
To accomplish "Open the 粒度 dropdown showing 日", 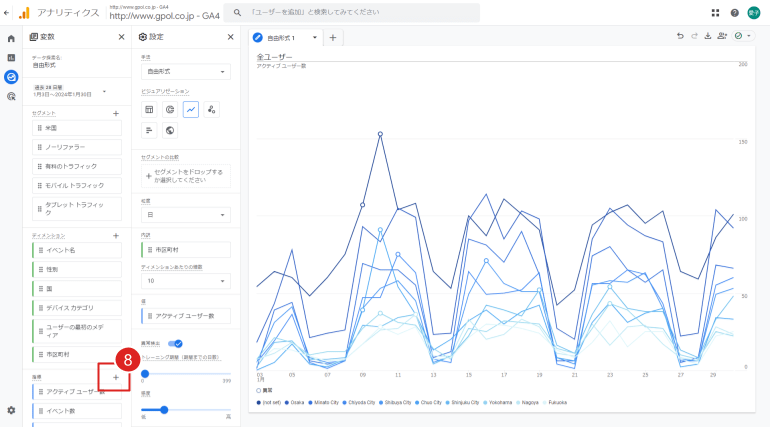I will click(185, 215).
